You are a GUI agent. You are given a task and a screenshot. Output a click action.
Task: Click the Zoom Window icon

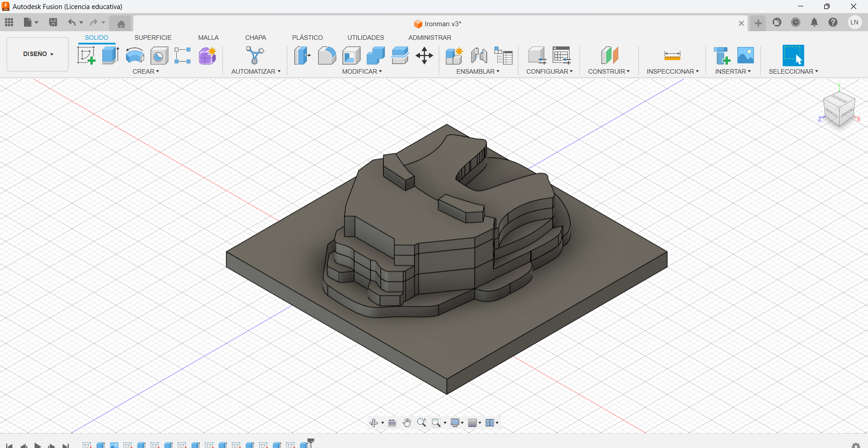click(x=436, y=423)
